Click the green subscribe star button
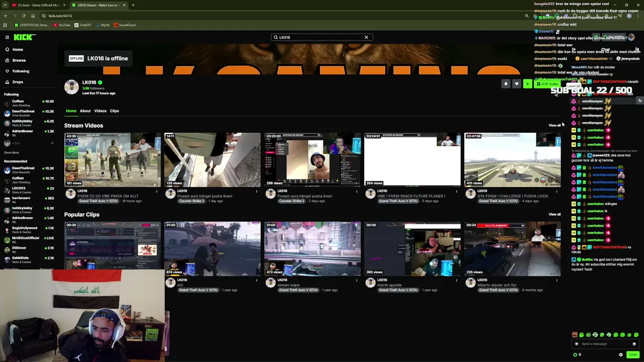 527,84
